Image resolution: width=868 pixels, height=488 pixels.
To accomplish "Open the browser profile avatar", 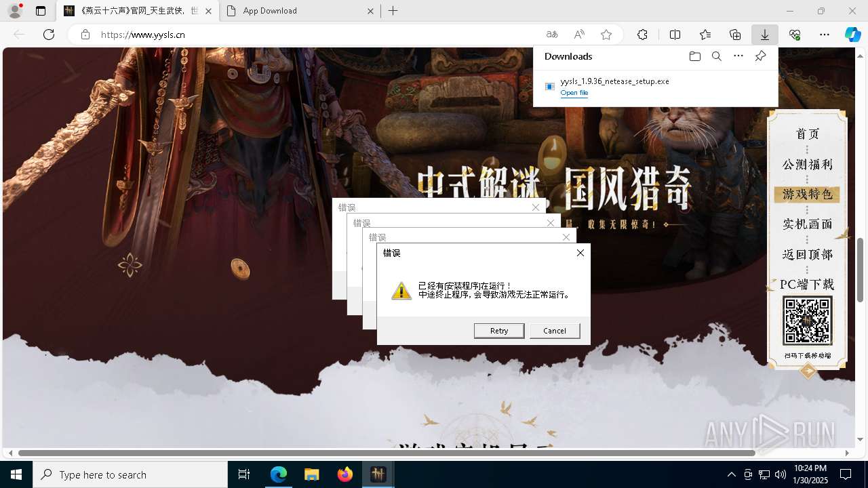I will 15,11.
